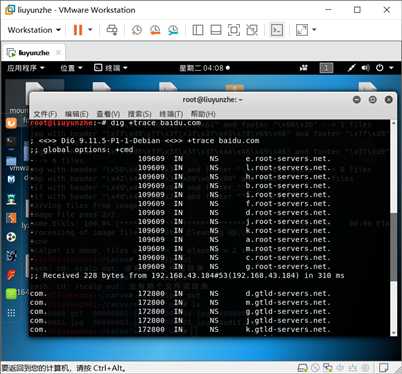Expand the power options dropdown arrow
The width and height of the screenshot is (402, 374).
pyautogui.click(x=90, y=30)
